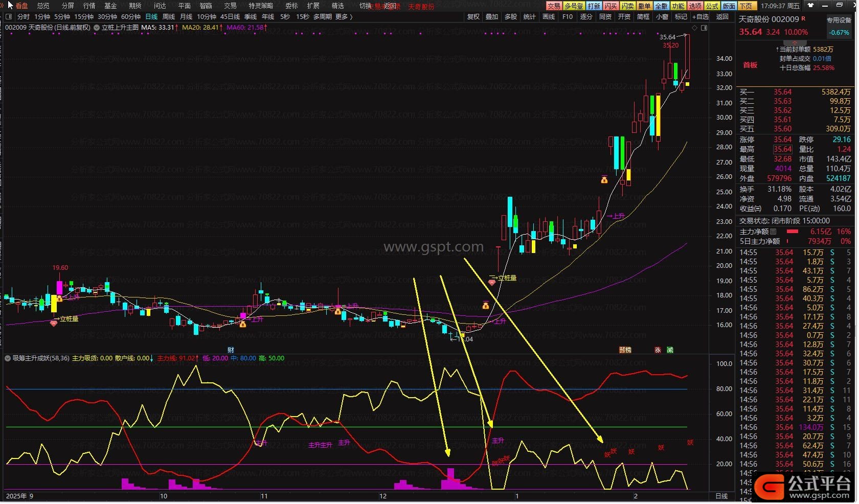The height and width of the screenshot is (504, 859).
Task: Expand the 更多 period options
Action: pyautogui.click(x=344, y=17)
